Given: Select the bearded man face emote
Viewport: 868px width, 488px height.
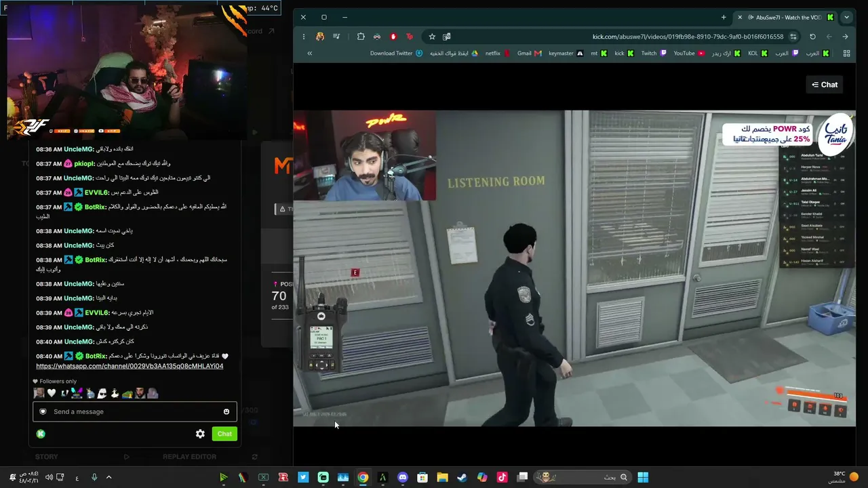Looking at the screenshot, I should (140, 393).
